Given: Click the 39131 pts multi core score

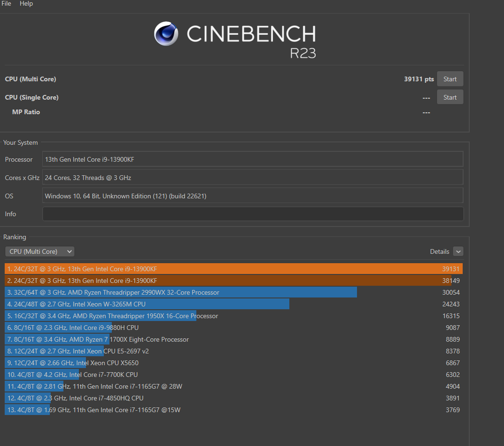Looking at the screenshot, I should coord(419,79).
